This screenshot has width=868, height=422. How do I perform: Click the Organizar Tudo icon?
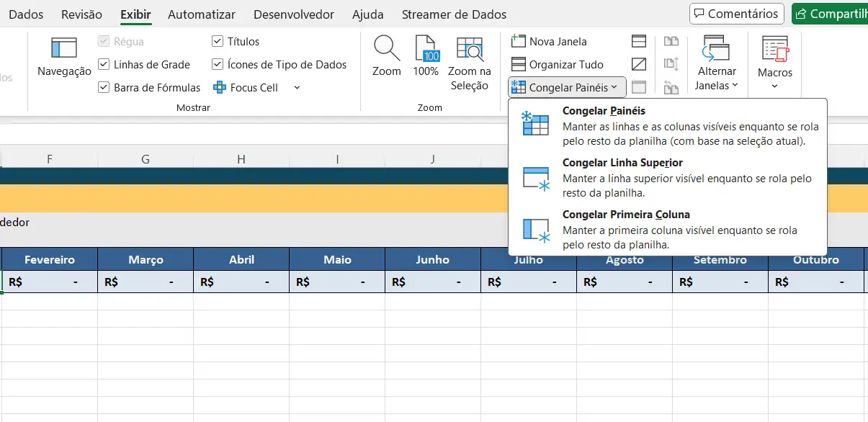[519, 64]
